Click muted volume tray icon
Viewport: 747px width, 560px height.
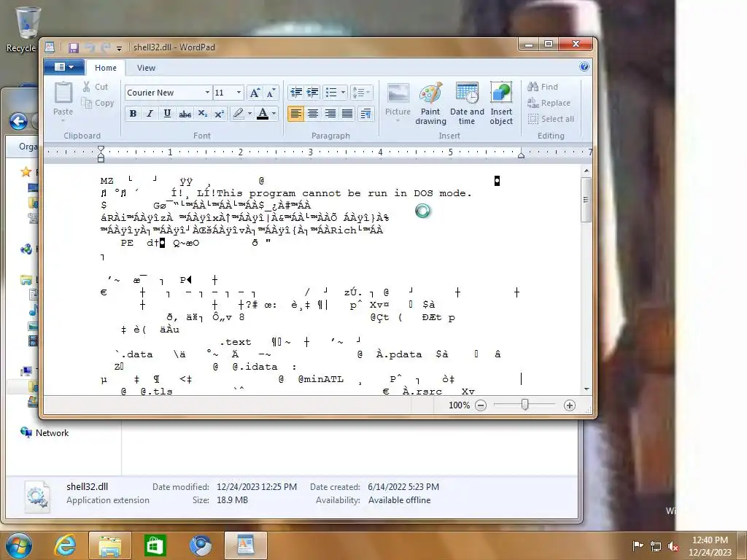[x=673, y=547]
